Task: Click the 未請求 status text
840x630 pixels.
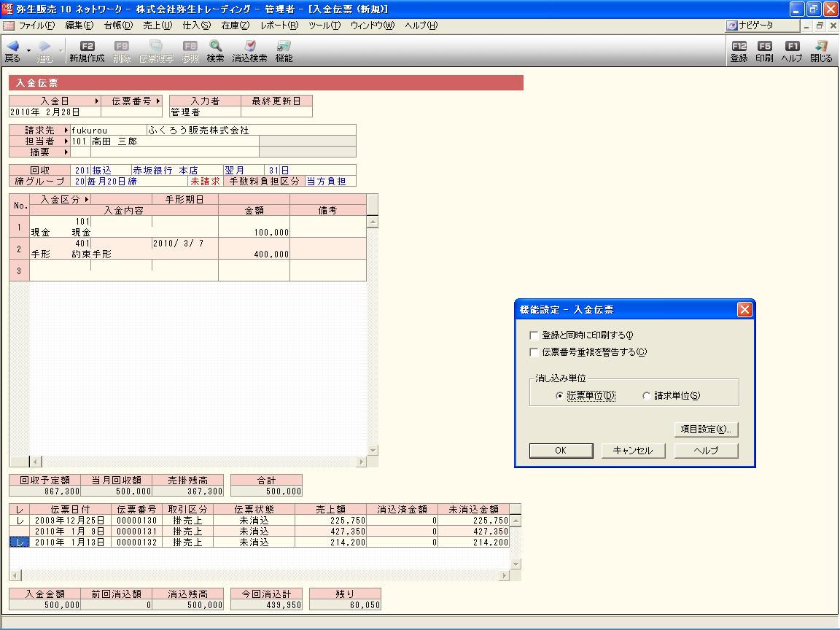Action: coord(205,182)
